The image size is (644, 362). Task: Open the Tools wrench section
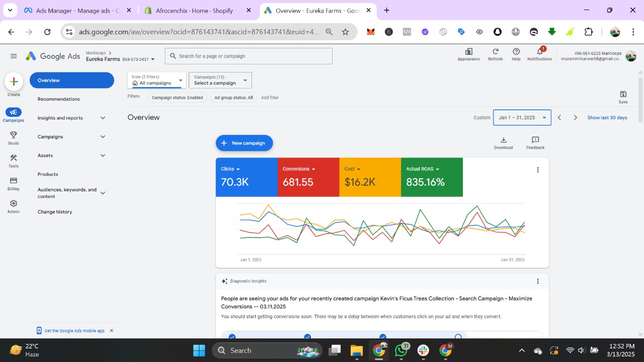click(14, 161)
